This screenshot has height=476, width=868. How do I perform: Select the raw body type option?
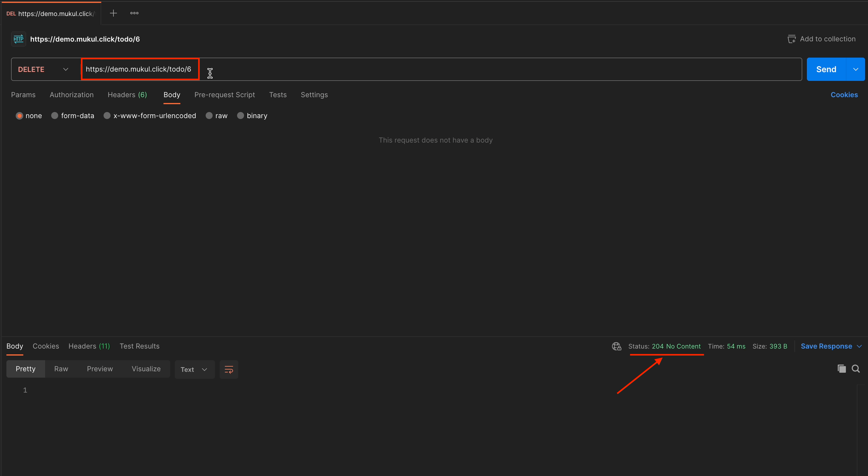pyautogui.click(x=209, y=116)
